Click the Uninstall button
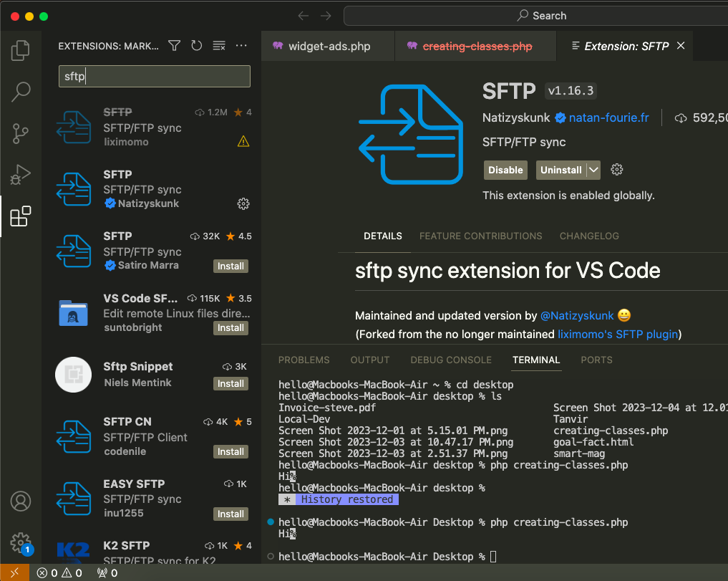 point(561,170)
